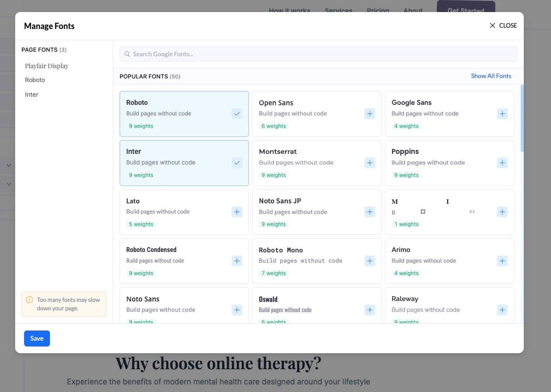The image size is (551, 392).
Task: Select Playfair Display in page fonts list
Action: coord(47,66)
